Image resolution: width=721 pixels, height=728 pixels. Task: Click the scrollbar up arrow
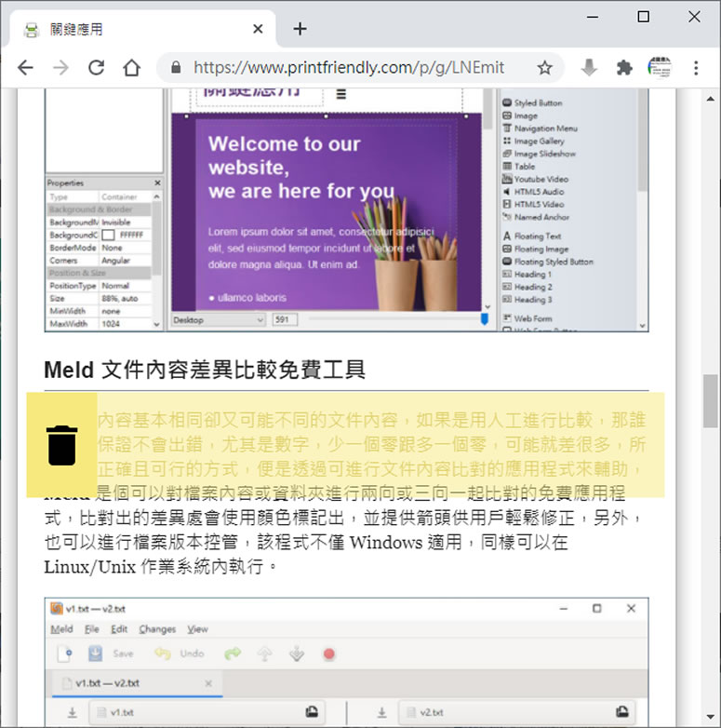pyautogui.click(x=710, y=99)
